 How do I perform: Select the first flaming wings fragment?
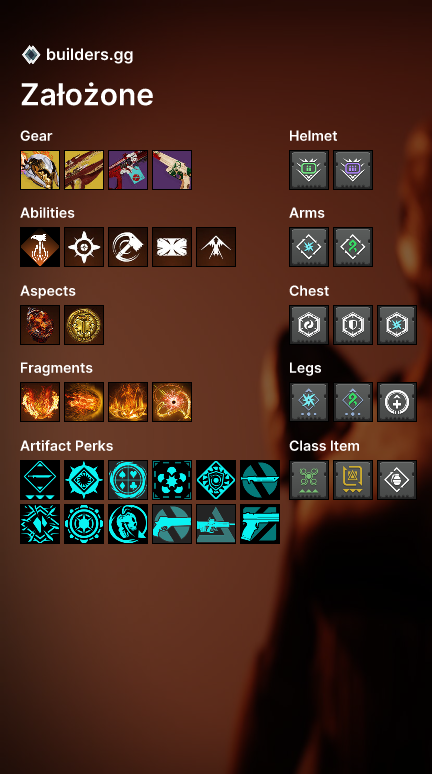click(40, 402)
